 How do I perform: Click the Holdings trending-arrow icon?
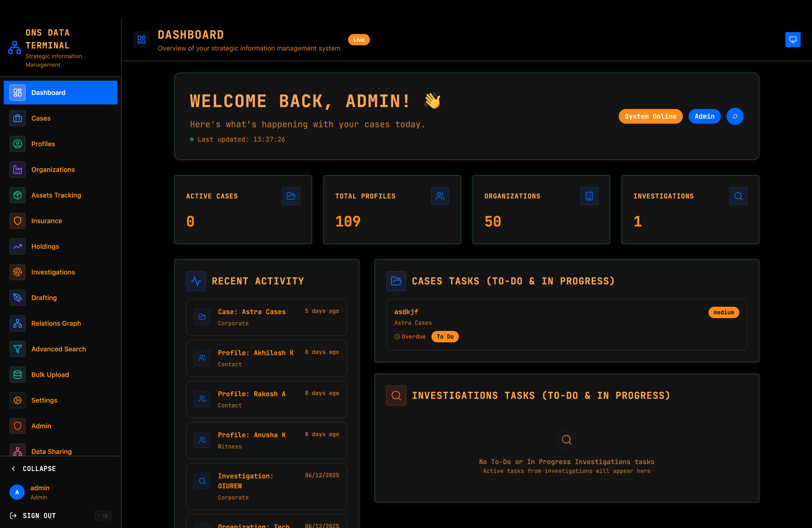coord(17,246)
